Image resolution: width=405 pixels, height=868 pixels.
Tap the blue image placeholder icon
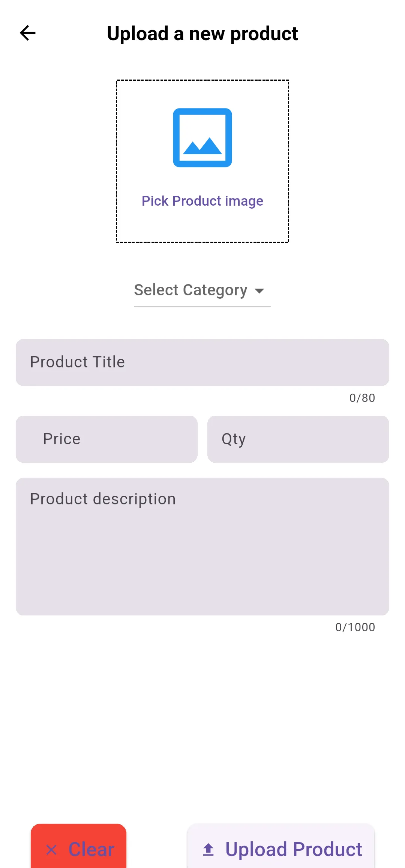[x=202, y=138]
